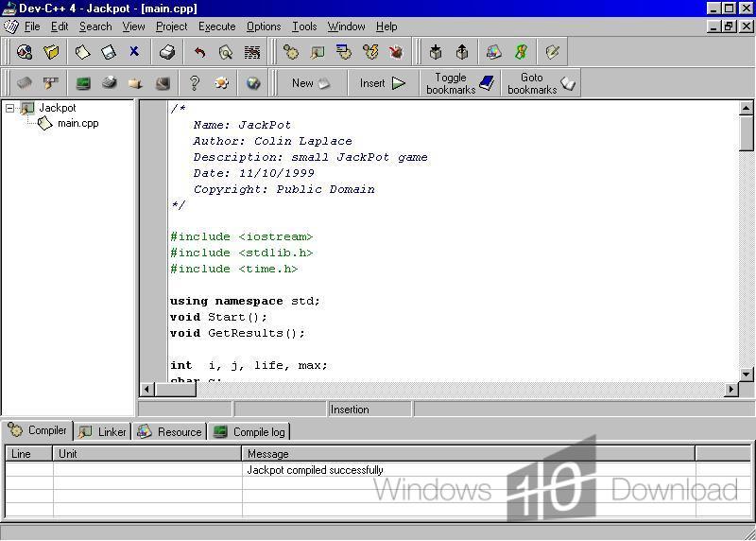Run the program using the run icon
The height and width of the screenshot is (541, 756).
(318, 52)
